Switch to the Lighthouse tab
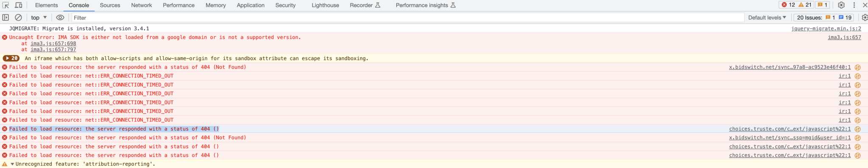 [325, 5]
